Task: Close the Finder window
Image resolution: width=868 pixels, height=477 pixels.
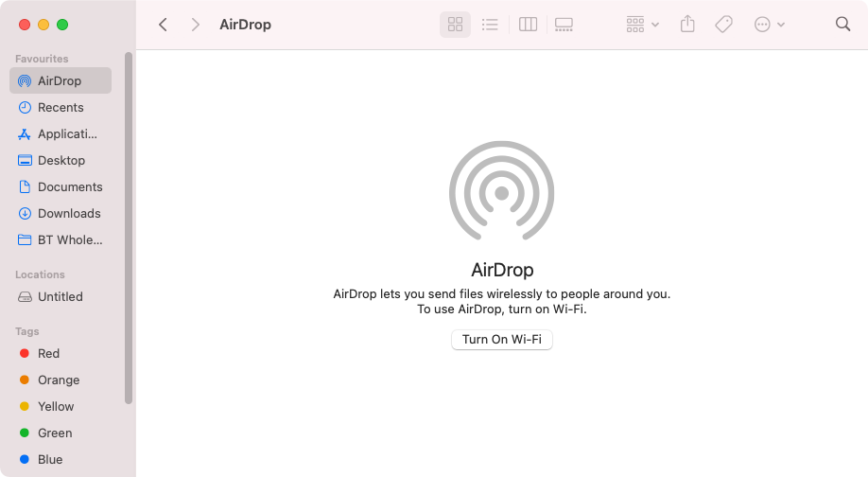Action: (x=25, y=25)
